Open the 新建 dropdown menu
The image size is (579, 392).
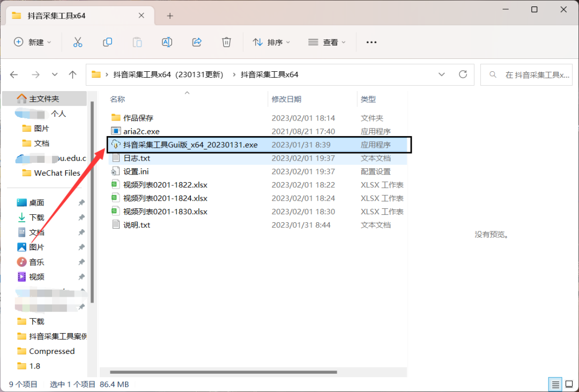click(33, 42)
